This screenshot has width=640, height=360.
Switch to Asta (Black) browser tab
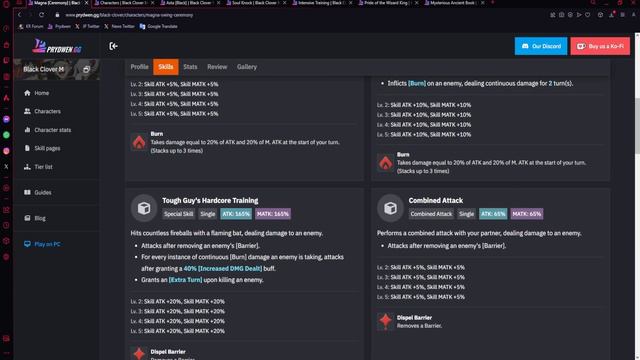click(x=189, y=3)
